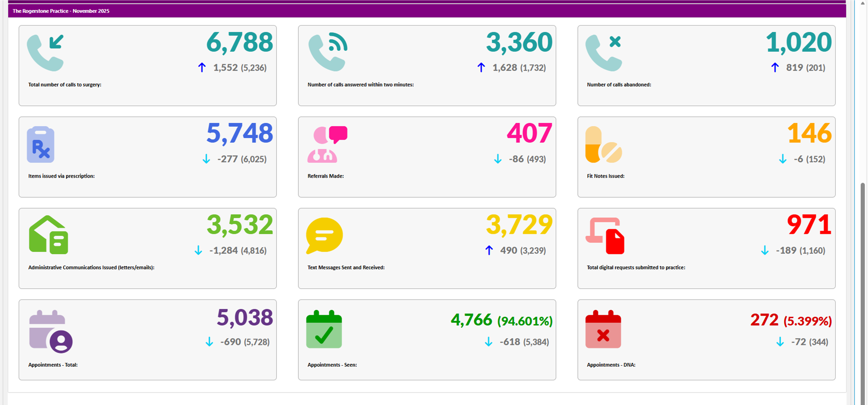The width and height of the screenshot is (868, 405).
Task: Click the referrals doctor speech bubble icon
Action: 327,144
